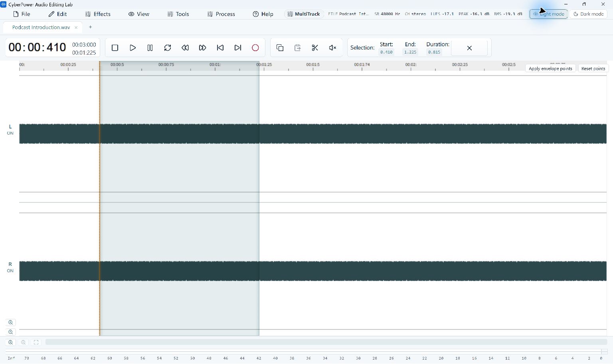Open the Tools menu
Screen dimensions: 613x364
point(178,14)
